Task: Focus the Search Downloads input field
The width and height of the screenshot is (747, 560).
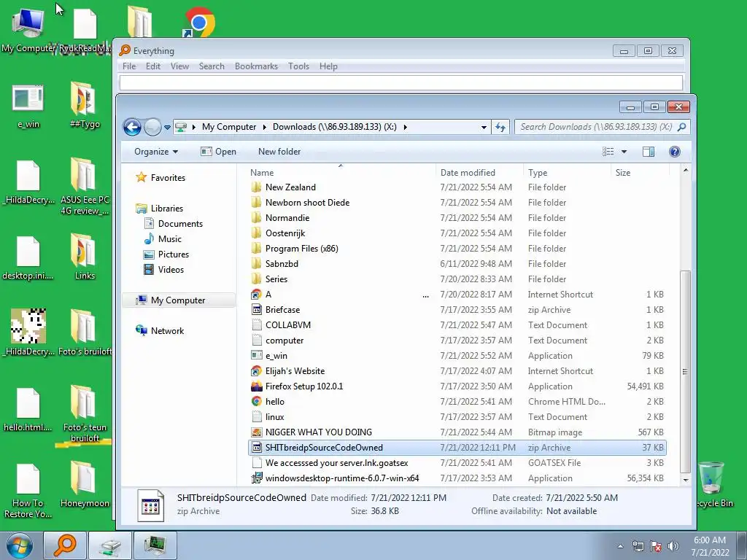Action: pyautogui.click(x=595, y=127)
